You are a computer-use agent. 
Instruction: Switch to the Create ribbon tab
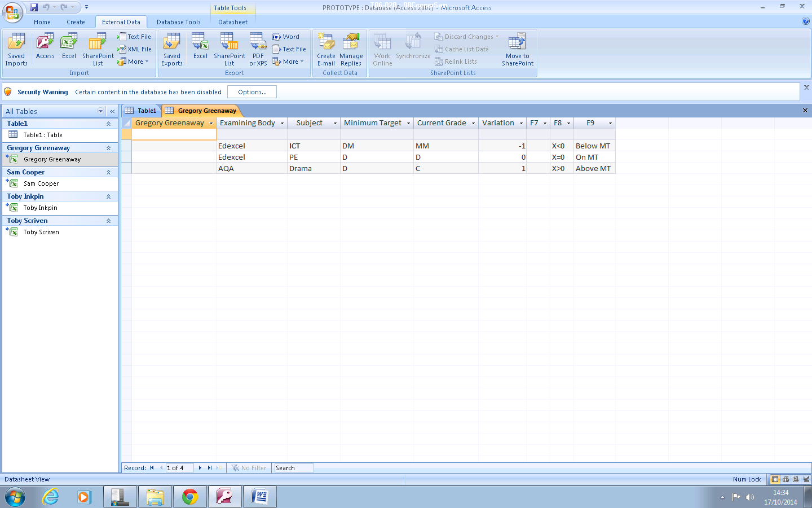pyautogui.click(x=76, y=22)
